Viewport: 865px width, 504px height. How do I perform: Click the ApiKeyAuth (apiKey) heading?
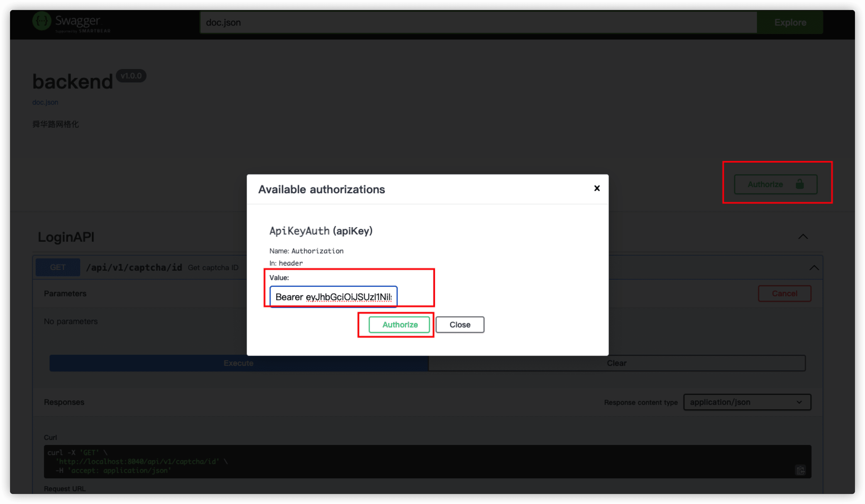(x=321, y=231)
